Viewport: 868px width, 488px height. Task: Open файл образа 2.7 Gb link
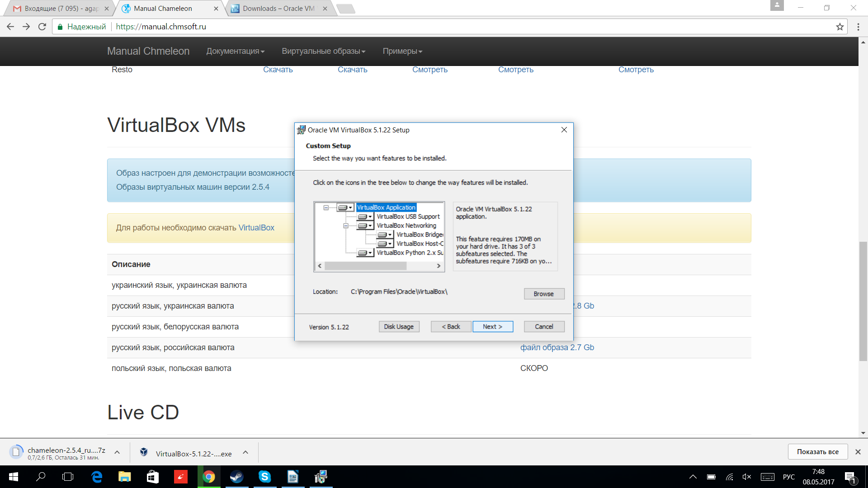tap(557, 347)
